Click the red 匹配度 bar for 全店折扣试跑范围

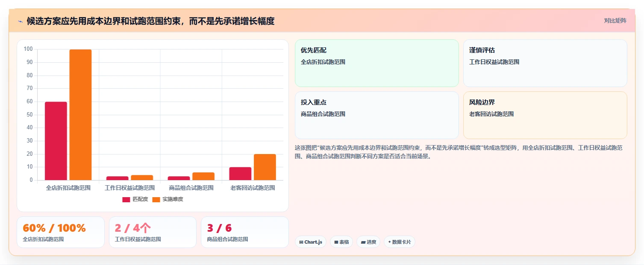click(56, 141)
